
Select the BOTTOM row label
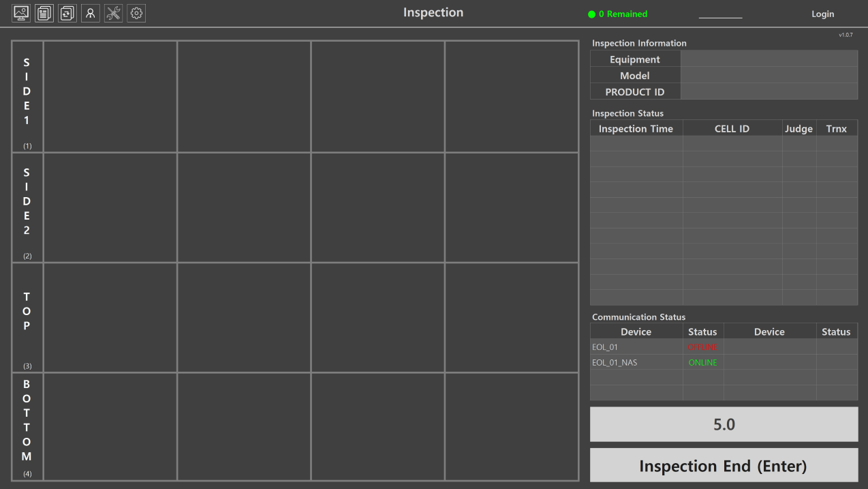point(27,426)
